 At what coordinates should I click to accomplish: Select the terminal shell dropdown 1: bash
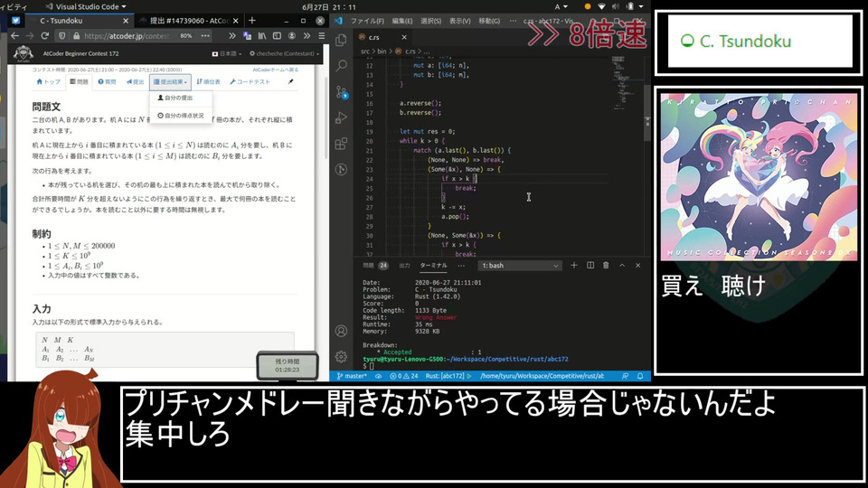click(x=519, y=266)
